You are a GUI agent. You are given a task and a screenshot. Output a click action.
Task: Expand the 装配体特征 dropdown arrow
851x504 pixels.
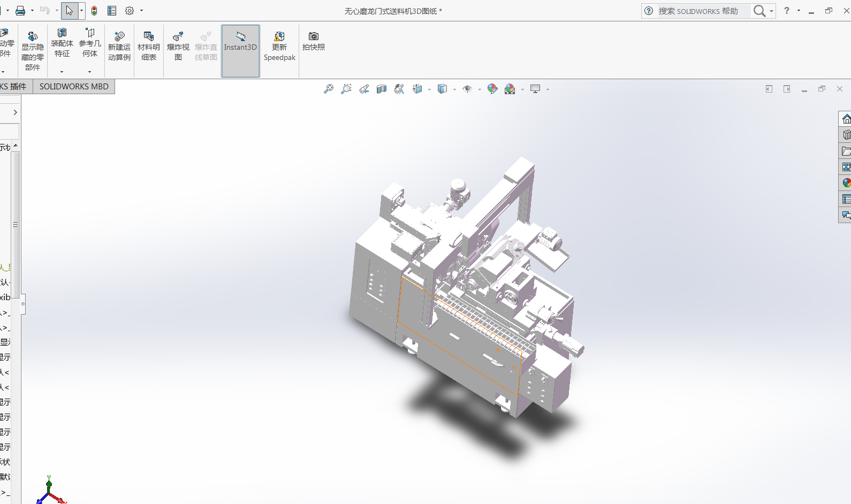(x=62, y=72)
